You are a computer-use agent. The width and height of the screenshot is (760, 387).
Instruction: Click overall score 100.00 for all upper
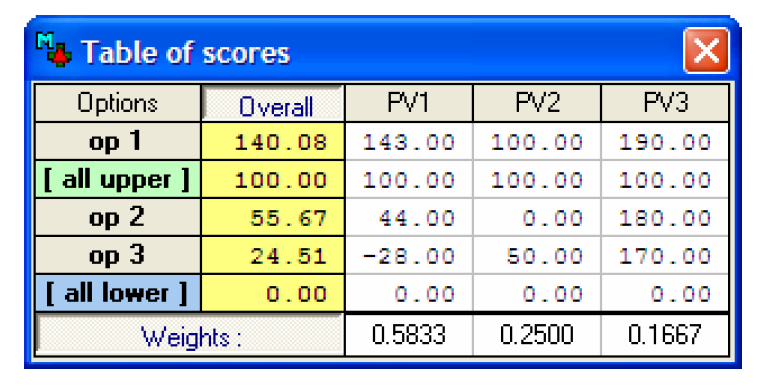(x=273, y=179)
